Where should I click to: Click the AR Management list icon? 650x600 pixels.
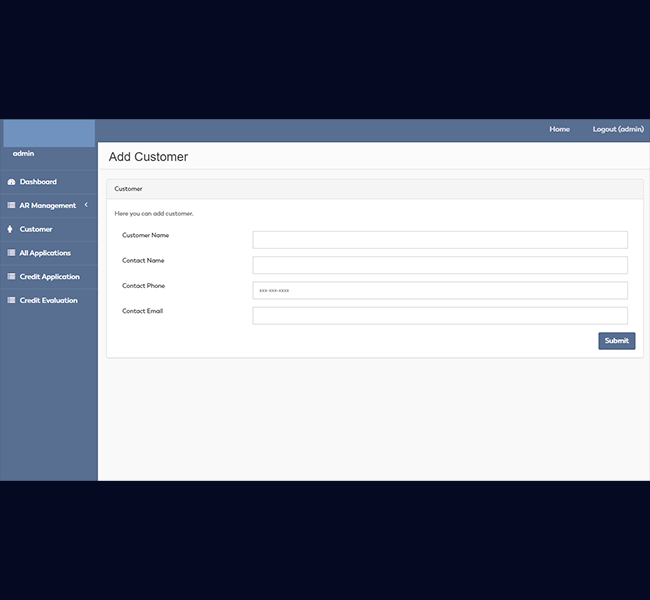click(11, 205)
